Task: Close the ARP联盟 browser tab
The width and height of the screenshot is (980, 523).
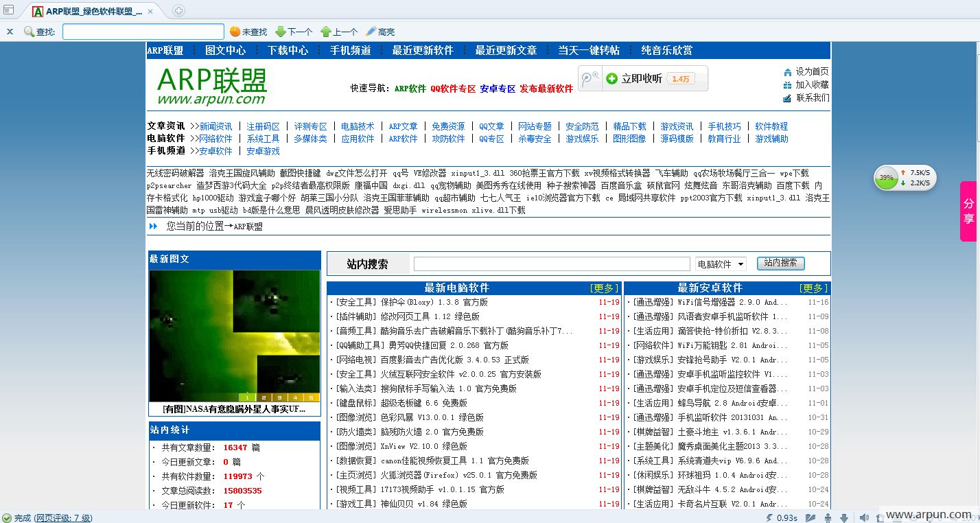Action: point(150,11)
